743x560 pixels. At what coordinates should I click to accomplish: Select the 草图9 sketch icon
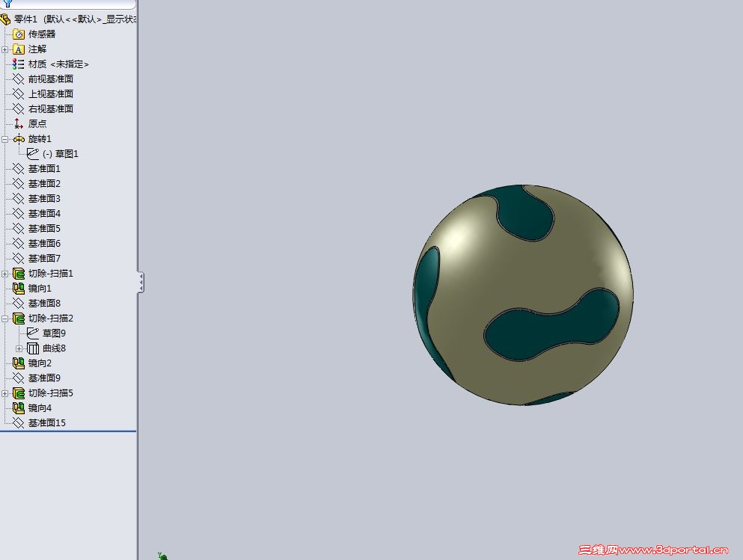coord(33,333)
